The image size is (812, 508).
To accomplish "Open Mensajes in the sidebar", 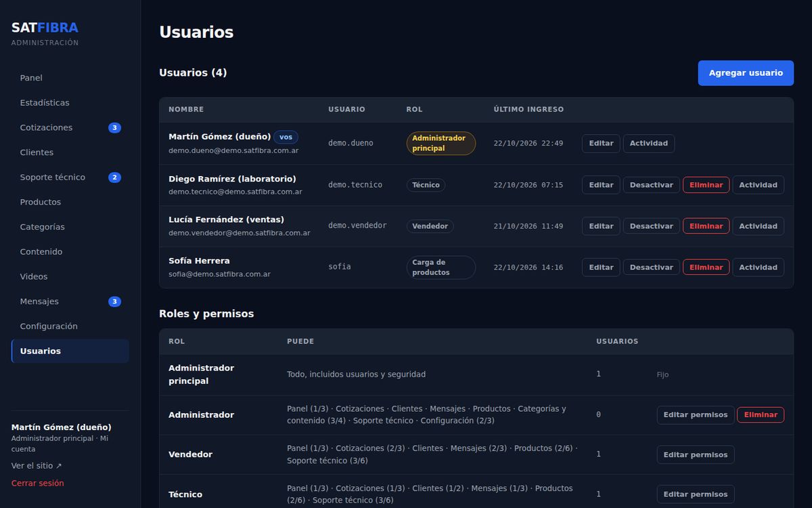I will pyautogui.click(x=70, y=301).
